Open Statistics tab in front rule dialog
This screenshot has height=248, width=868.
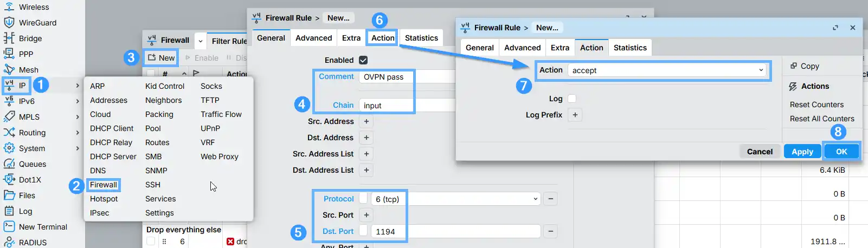[630, 48]
